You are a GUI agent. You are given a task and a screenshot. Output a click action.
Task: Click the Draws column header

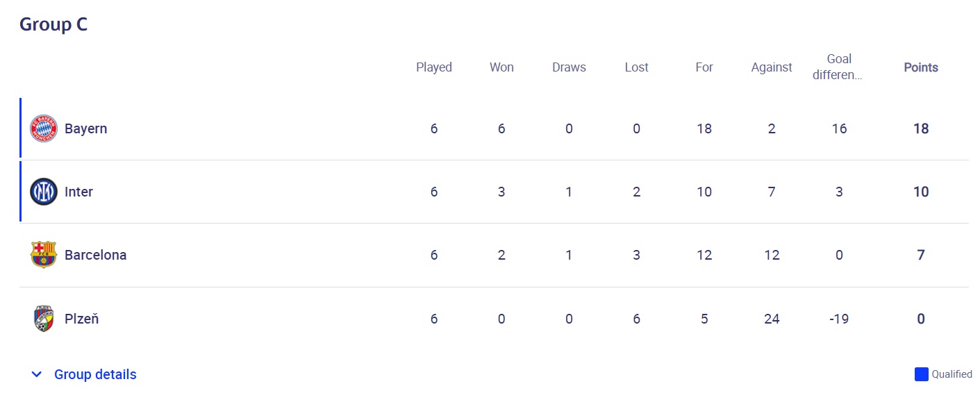pos(569,67)
